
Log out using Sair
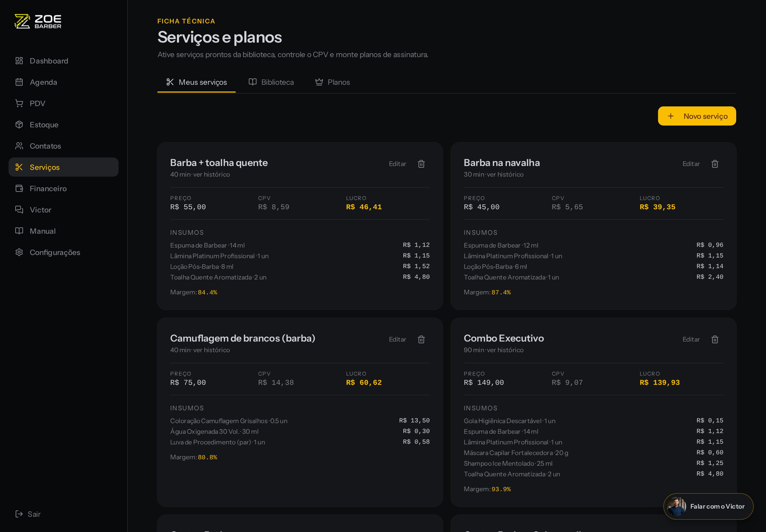[28, 514]
